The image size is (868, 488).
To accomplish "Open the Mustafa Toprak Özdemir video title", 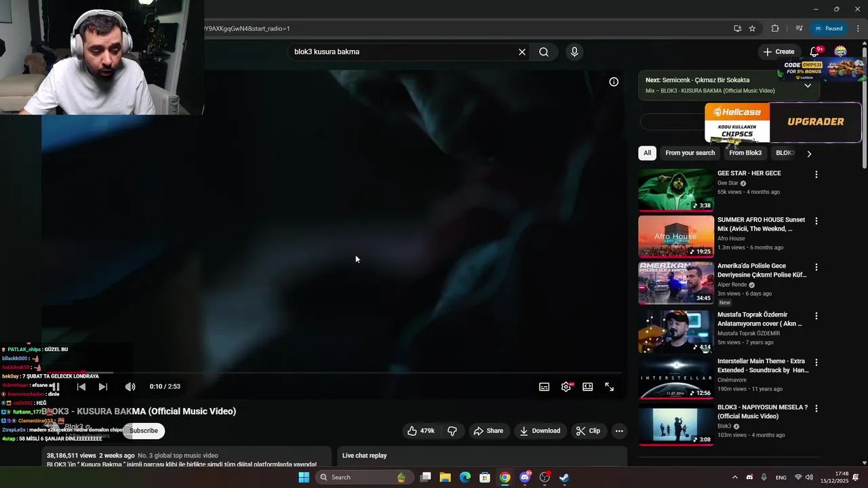I will click(761, 319).
